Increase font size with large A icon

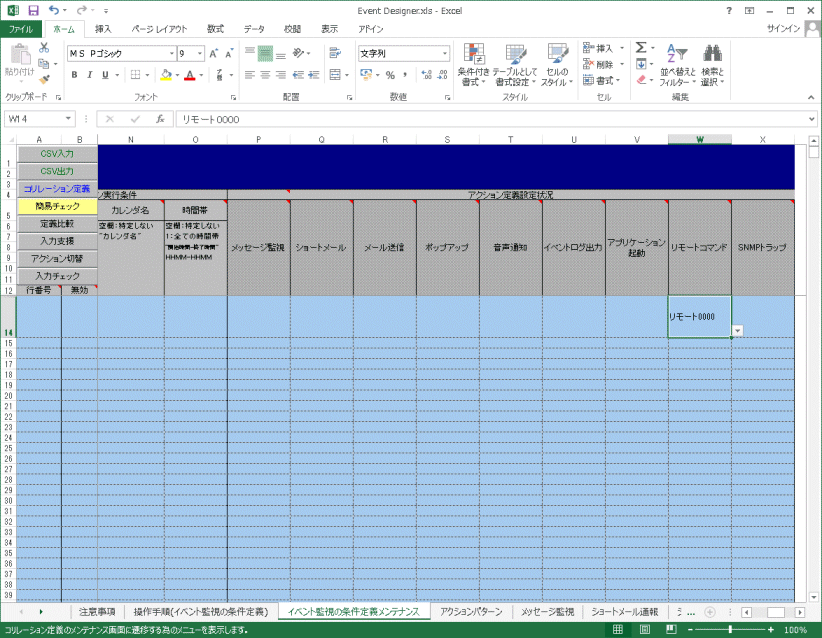(x=213, y=53)
